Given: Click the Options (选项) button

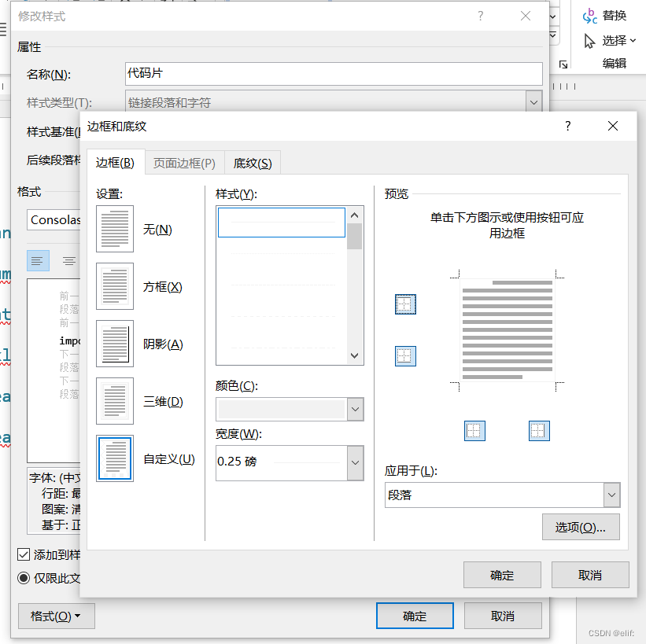Looking at the screenshot, I should pyautogui.click(x=581, y=527).
